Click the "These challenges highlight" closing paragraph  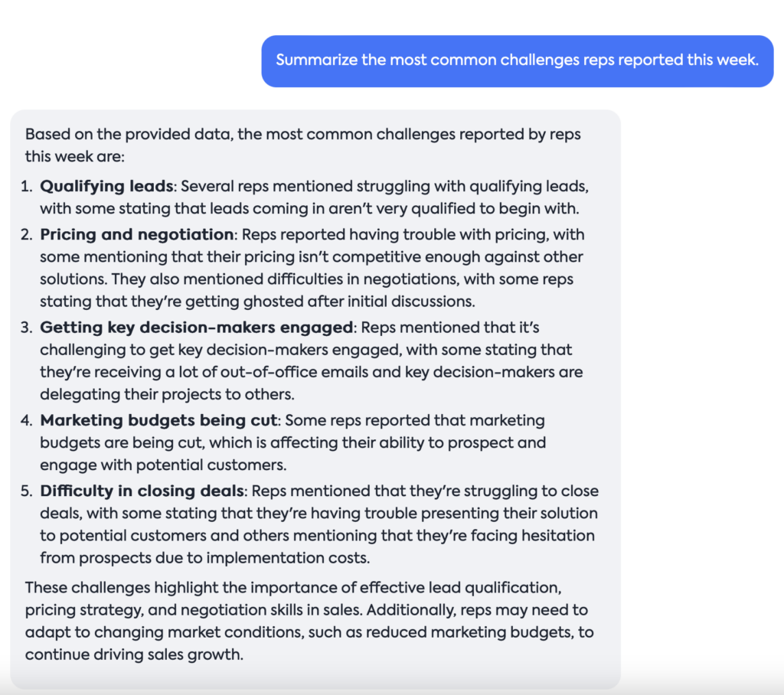pyautogui.click(x=309, y=621)
